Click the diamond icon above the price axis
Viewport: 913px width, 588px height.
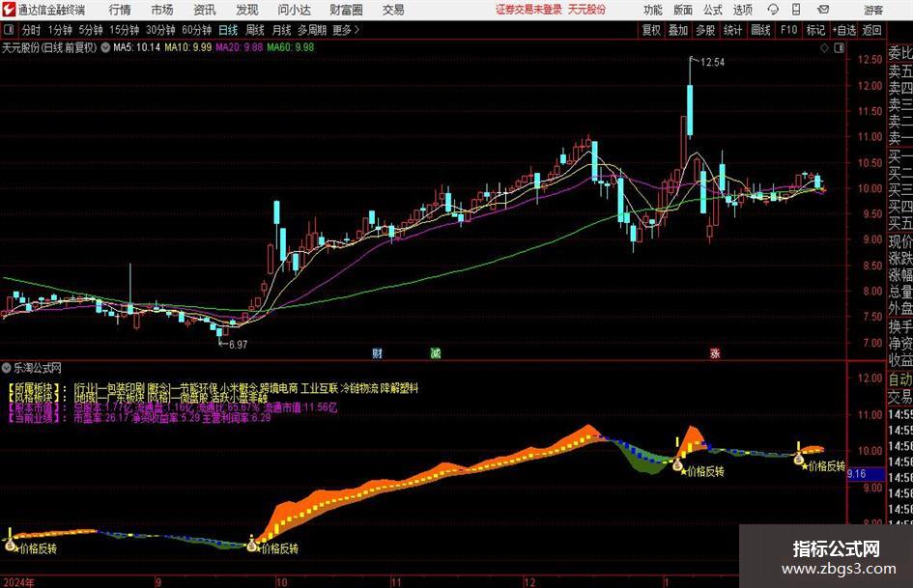tap(824, 48)
